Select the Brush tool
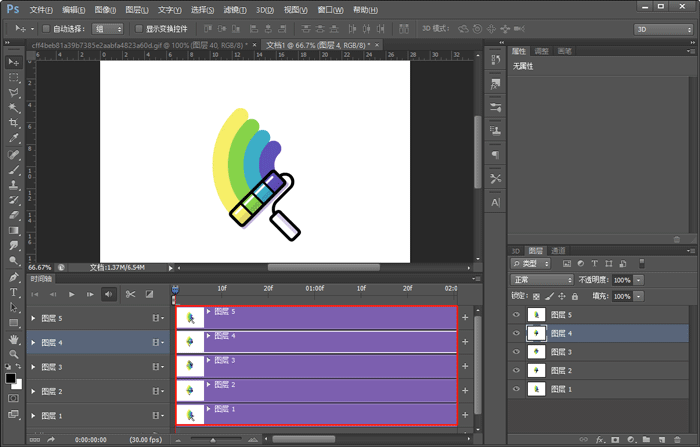The image size is (700, 447). point(13,170)
